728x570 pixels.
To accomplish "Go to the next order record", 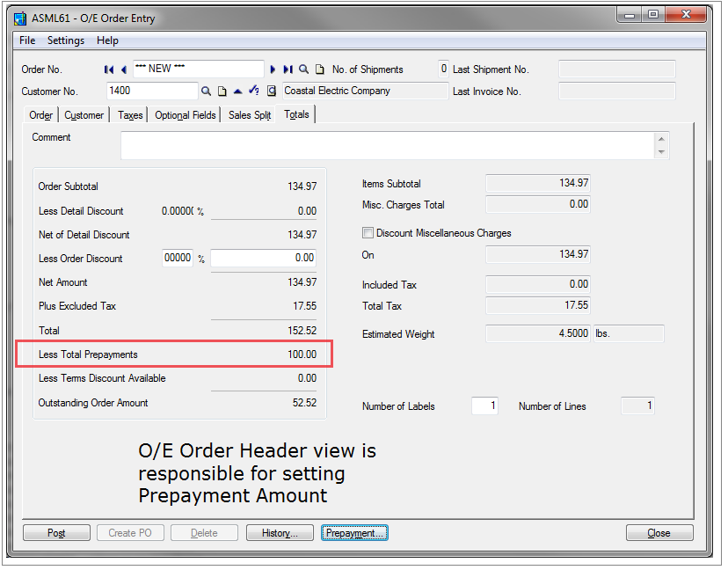I will pyautogui.click(x=273, y=69).
